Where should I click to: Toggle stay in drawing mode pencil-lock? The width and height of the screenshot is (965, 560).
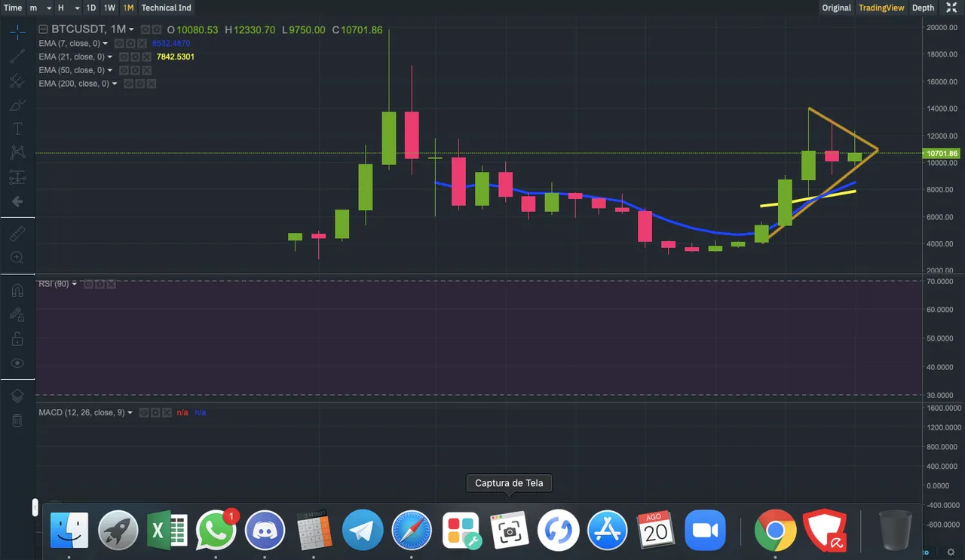point(17,314)
